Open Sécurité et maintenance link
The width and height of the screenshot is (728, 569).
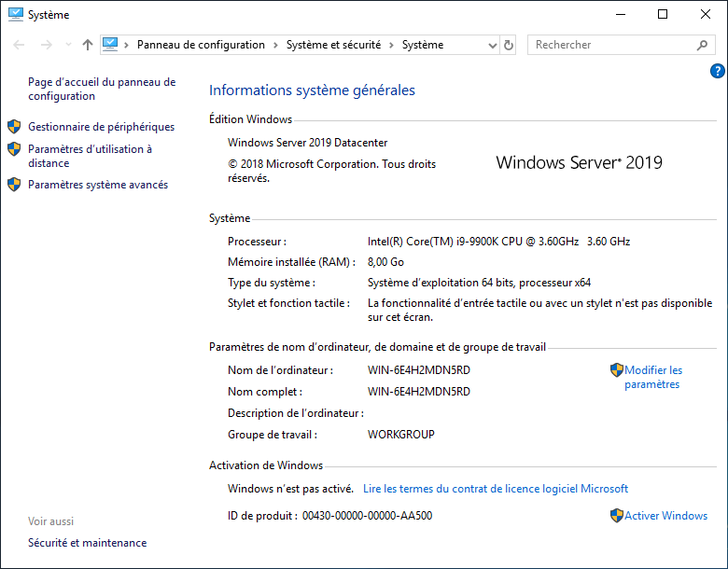tap(87, 542)
